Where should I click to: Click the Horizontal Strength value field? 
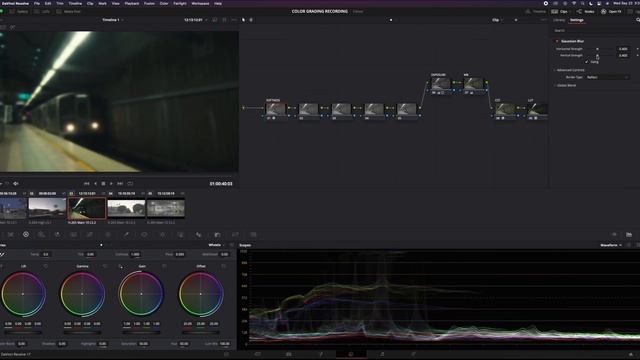coord(623,49)
